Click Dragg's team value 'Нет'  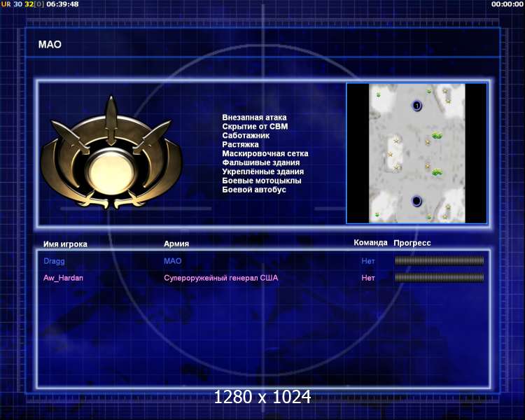[368, 261]
